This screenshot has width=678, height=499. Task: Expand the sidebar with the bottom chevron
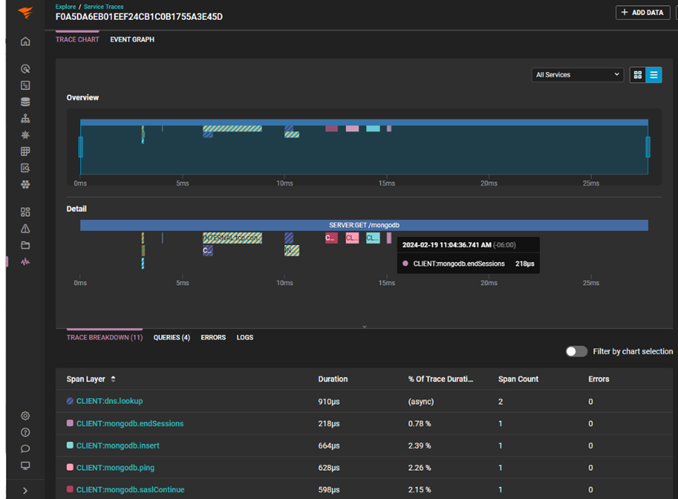25,491
